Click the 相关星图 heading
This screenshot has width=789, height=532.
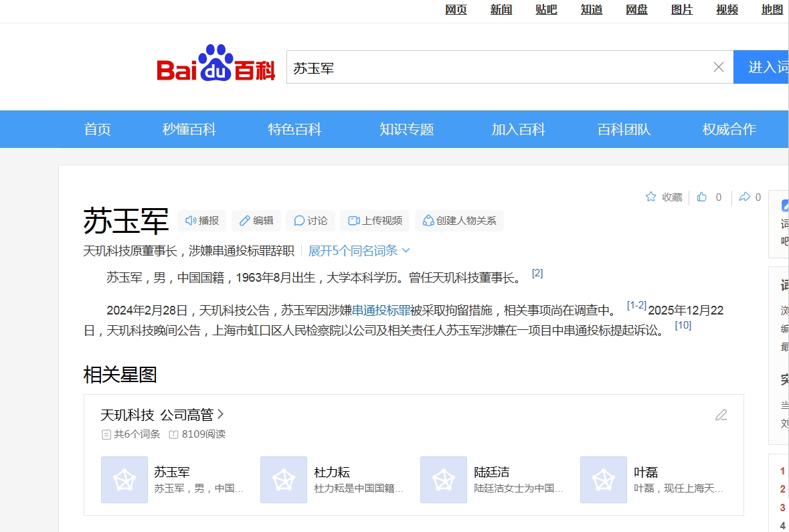point(120,375)
